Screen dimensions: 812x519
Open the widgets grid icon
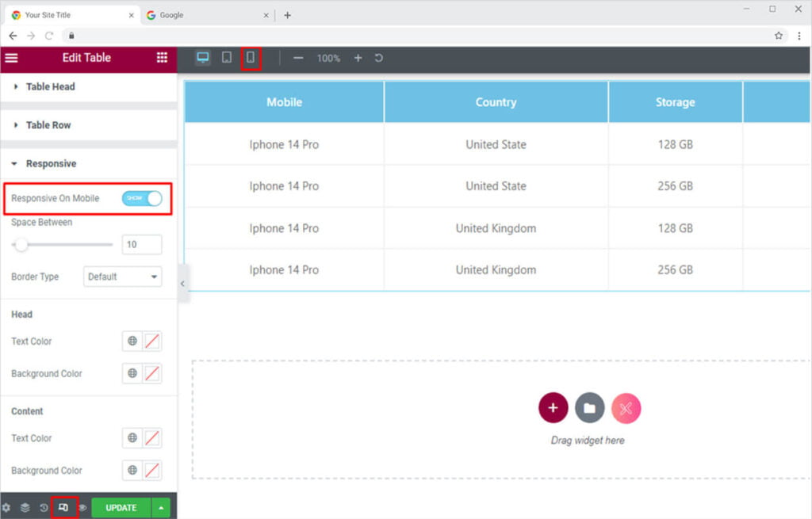pos(162,58)
